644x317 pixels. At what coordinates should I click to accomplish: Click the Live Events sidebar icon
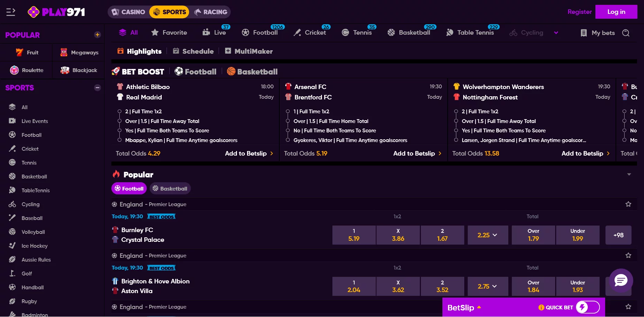pos(12,121)
